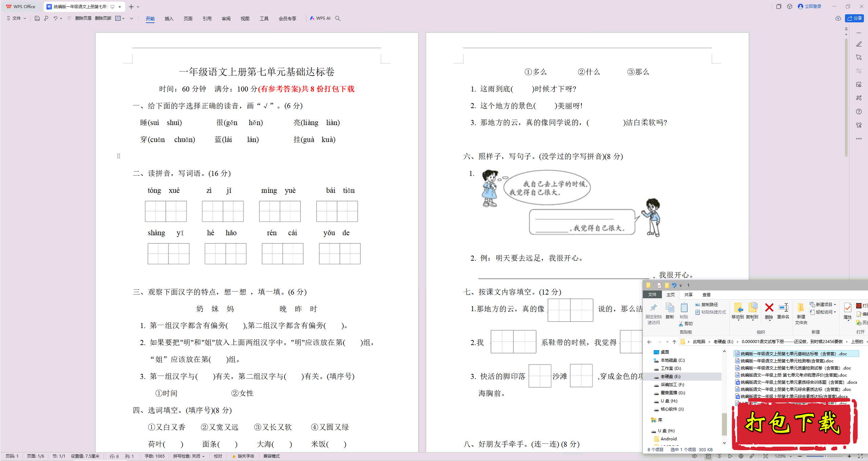The image size is (868, 461).
Task: Click 立即登录 login link
Action: [810, 6]
